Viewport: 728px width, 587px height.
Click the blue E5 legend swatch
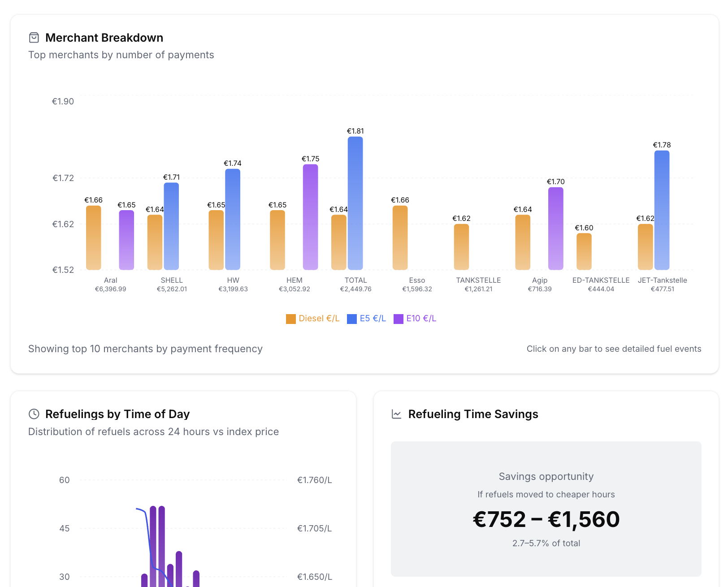click(x=352, y=319)
